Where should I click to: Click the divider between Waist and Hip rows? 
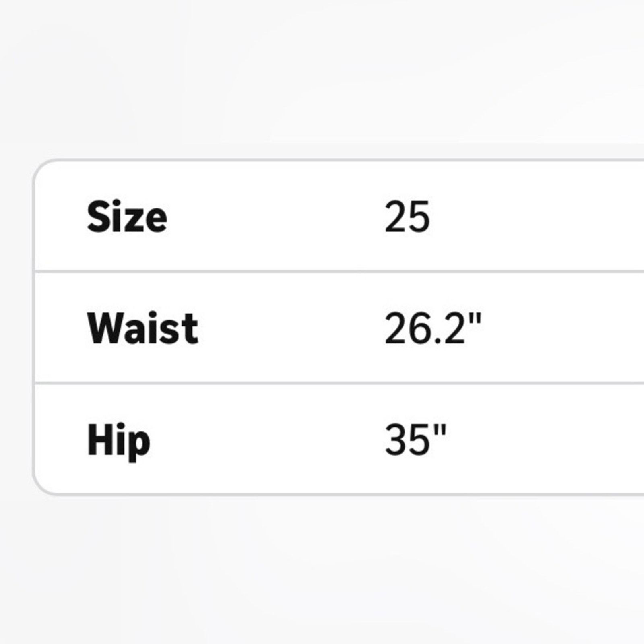point(339,383)
